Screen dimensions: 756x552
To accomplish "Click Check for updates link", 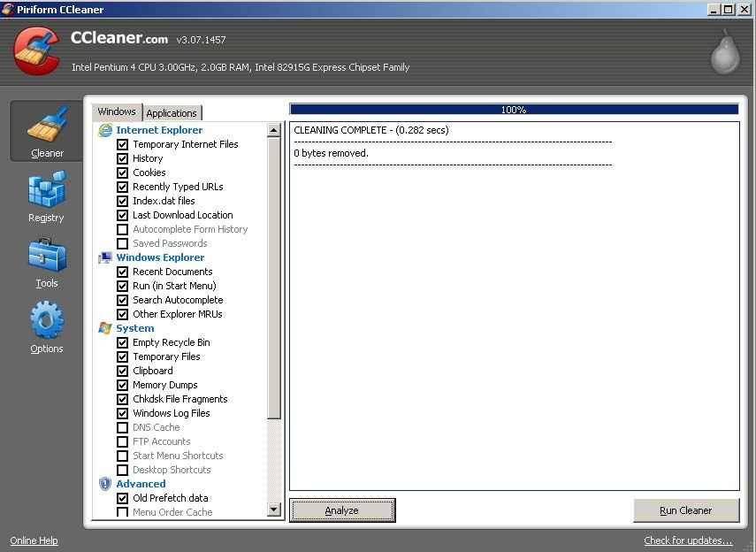I will [x=688, y=540].
